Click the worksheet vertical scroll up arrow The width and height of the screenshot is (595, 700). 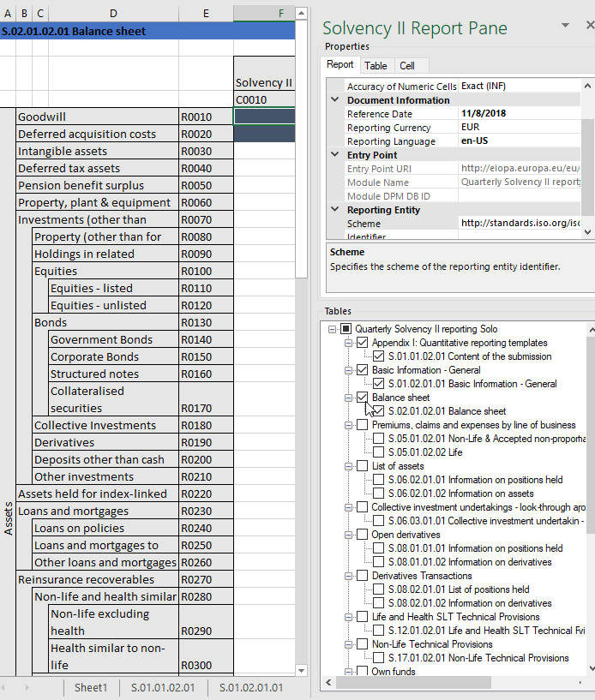301,14
